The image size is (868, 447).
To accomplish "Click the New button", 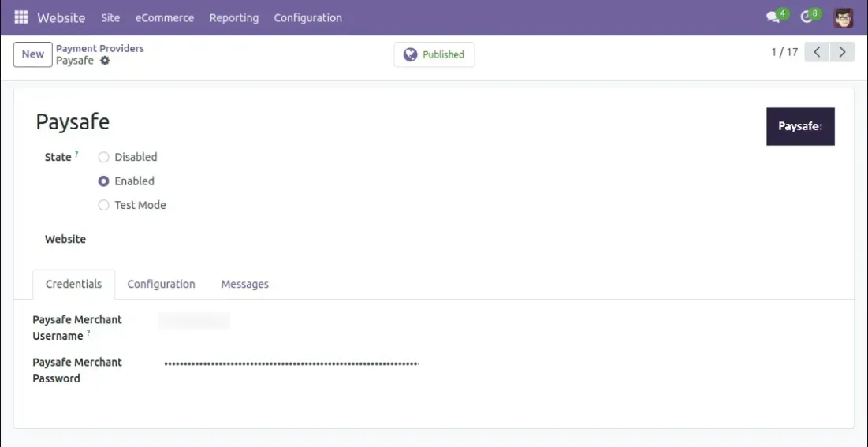I will click(32, 54).
